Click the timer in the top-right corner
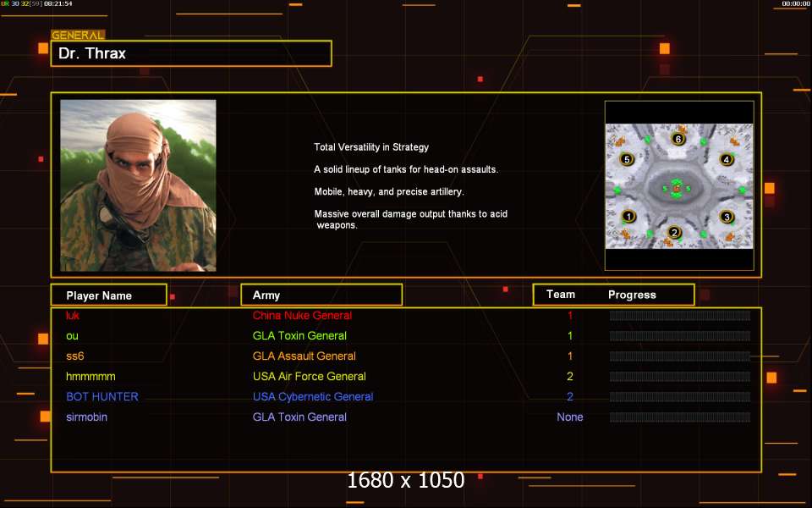Image resolution: width=812 pixels, height=508 pixels. [x=796, y=4]
